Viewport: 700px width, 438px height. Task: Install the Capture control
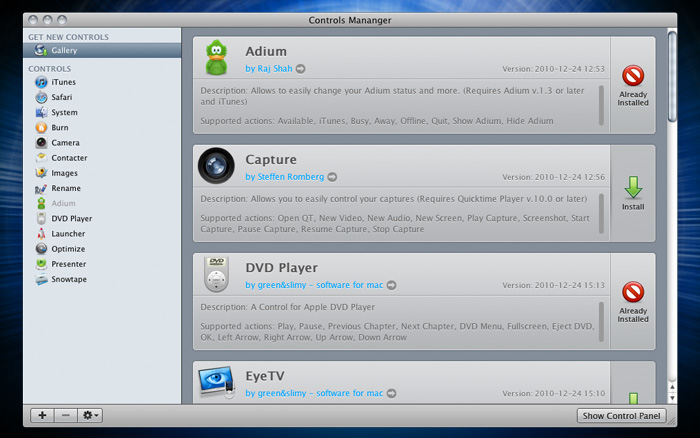click(633, 193)
